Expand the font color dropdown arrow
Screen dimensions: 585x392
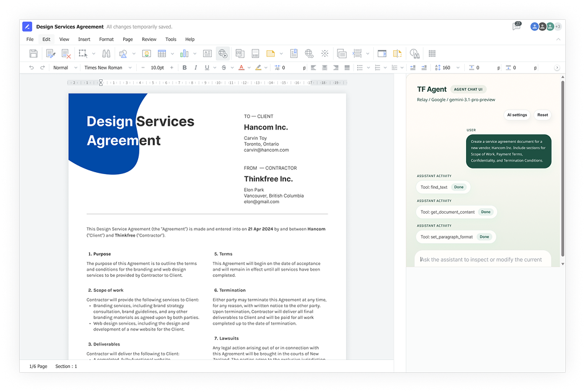(x=249, y=68)
